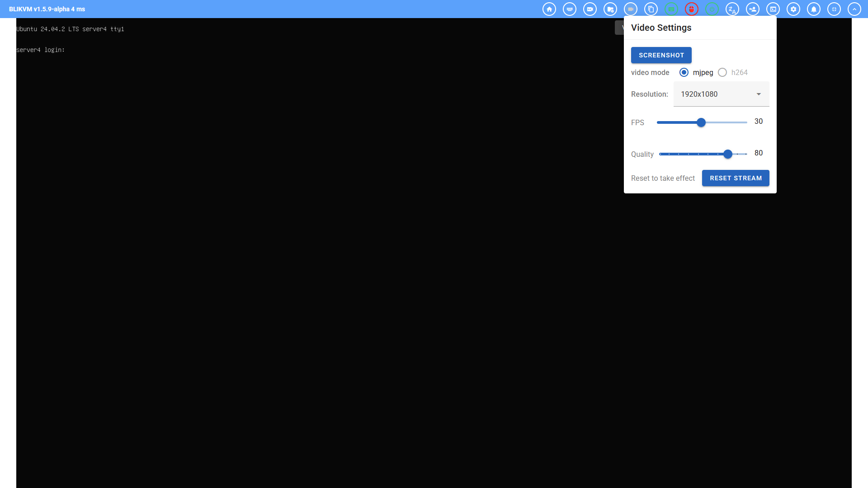868x488 pixels.
Task: Open the translate language icon
Action: pos(732,9)
